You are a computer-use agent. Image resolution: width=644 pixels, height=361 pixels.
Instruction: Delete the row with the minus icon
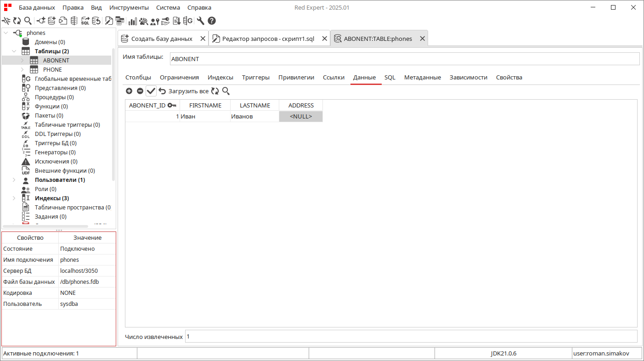pos(140,91)
